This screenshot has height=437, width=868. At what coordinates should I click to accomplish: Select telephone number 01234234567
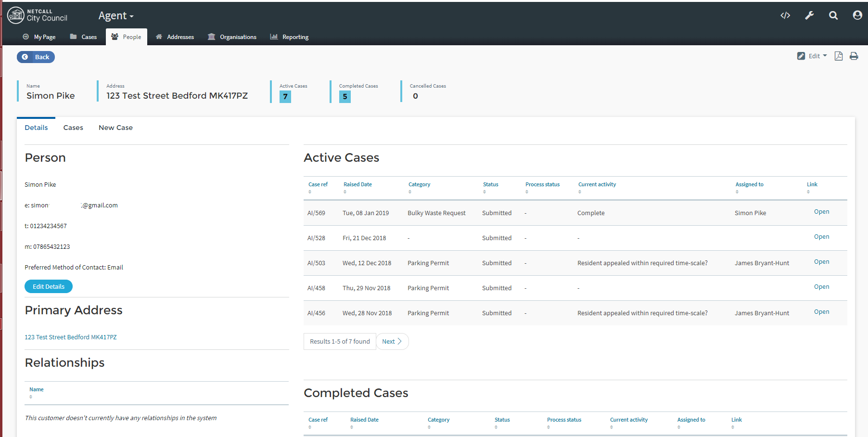coord(46,226)
